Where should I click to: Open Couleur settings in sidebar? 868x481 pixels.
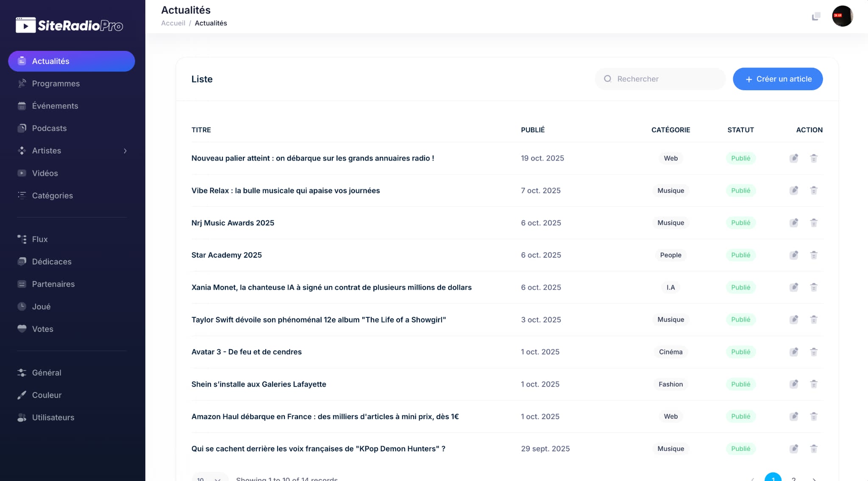pyautogui.click(x=47, y=395)
